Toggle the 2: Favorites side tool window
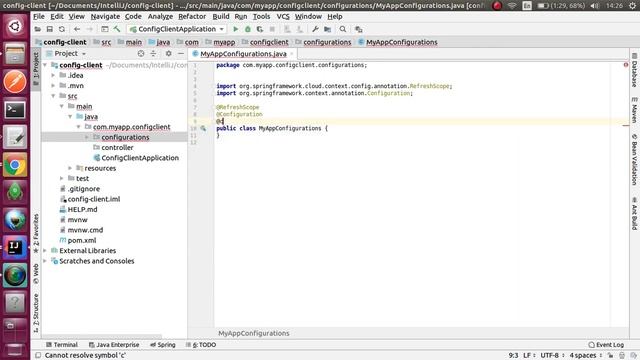Viewport: 640px width, 360px height. pos(36,233)
